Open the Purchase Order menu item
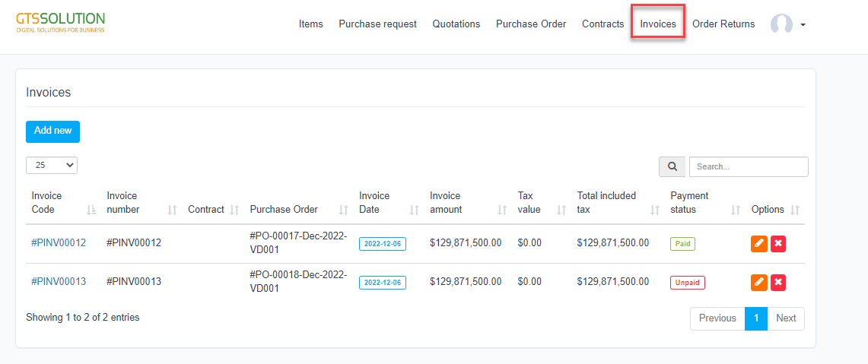This screenshot has height=364, width=868. (x=531, y=24)
